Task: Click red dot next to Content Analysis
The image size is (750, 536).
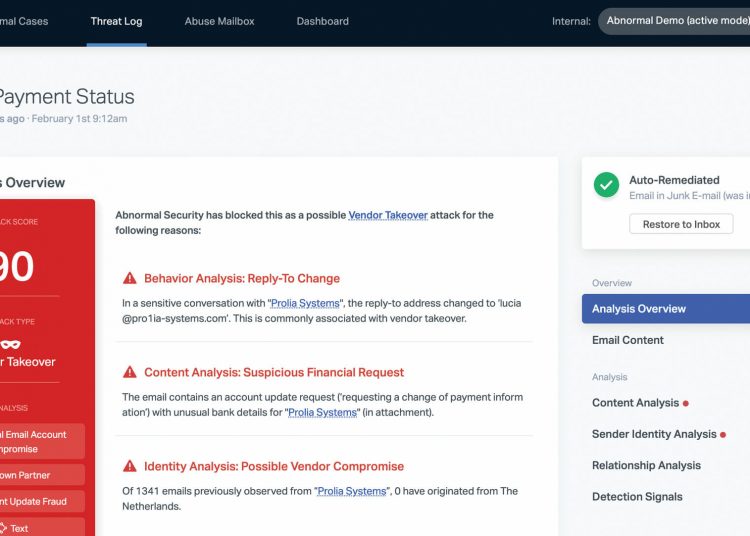Action: click(686, 403)
